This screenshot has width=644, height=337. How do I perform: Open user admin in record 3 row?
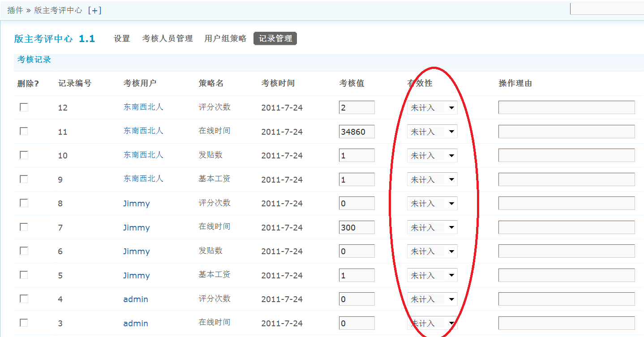tap(136, 323)
